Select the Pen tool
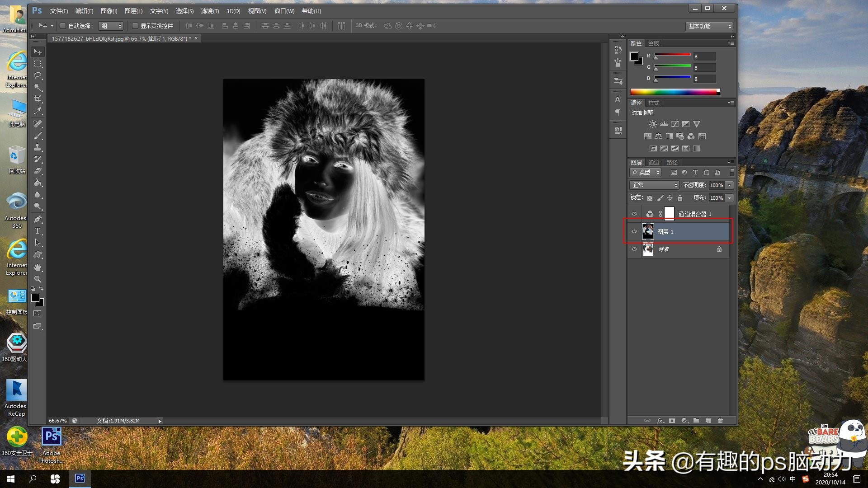The image size is (868, 488). pos(38,219)
